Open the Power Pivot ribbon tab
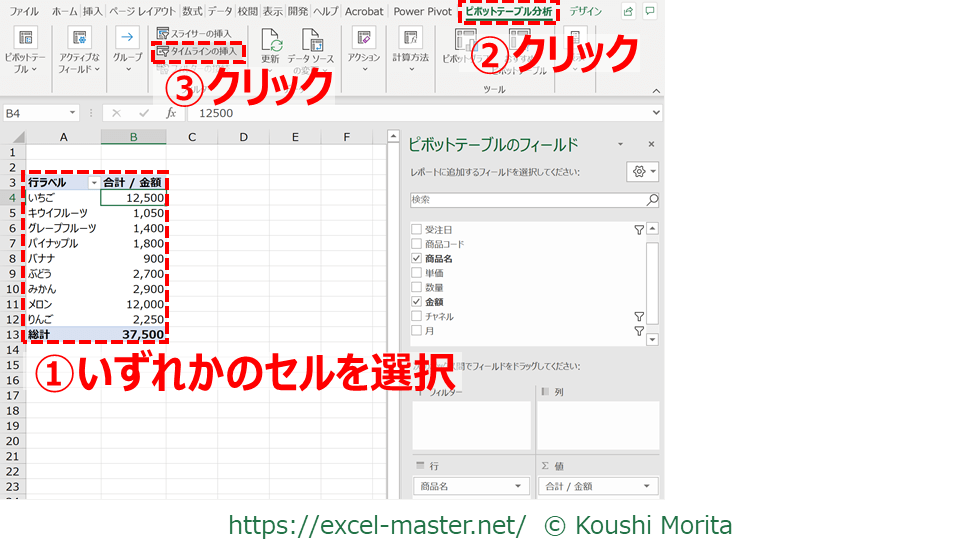This screenshot has width=960, height=540. 421,11
